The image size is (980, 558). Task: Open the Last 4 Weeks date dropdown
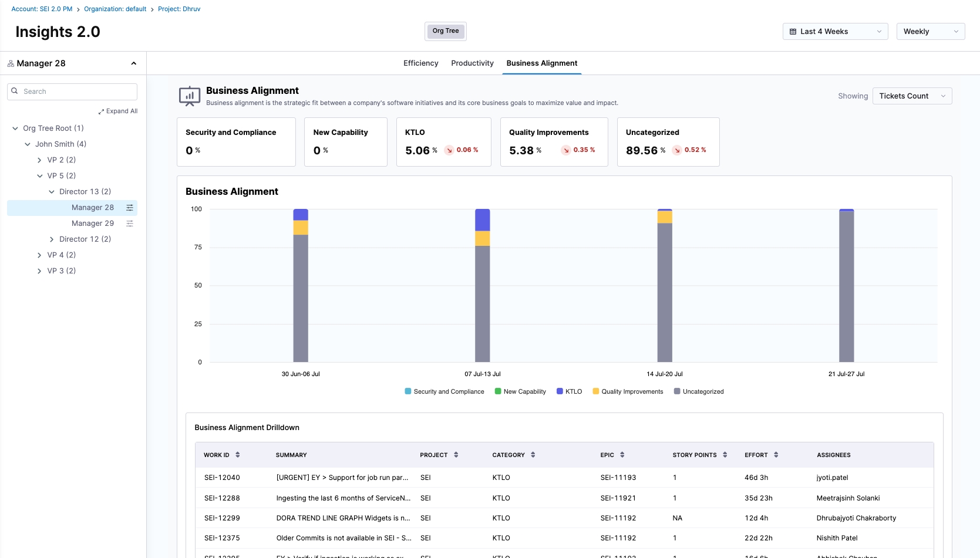(x=835, y=32)
